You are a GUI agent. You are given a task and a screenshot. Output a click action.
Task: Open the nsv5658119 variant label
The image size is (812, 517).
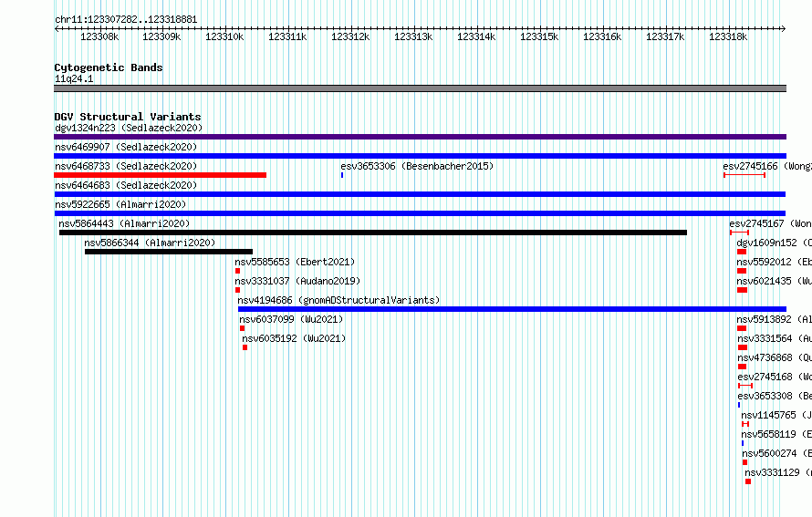pyautogui.click(x=776, y=434)
